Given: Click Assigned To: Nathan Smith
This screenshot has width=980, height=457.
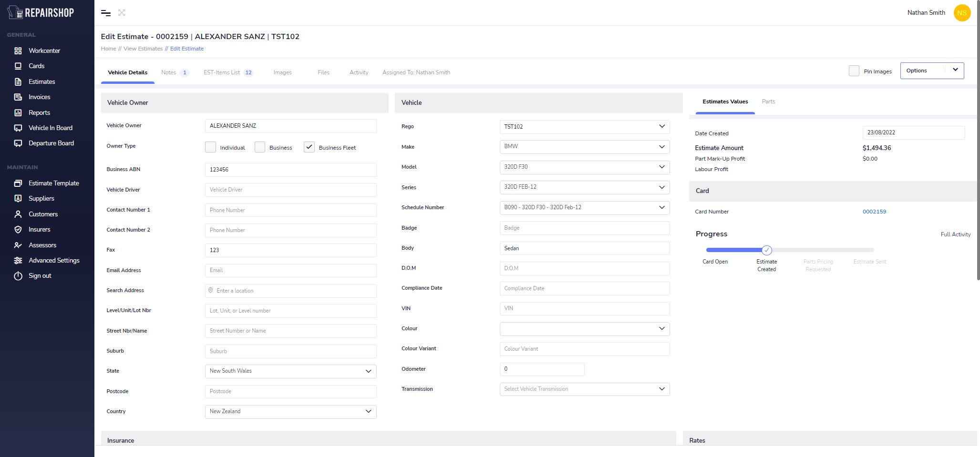Looking at the screenshot, I should [x=416, y=72].
